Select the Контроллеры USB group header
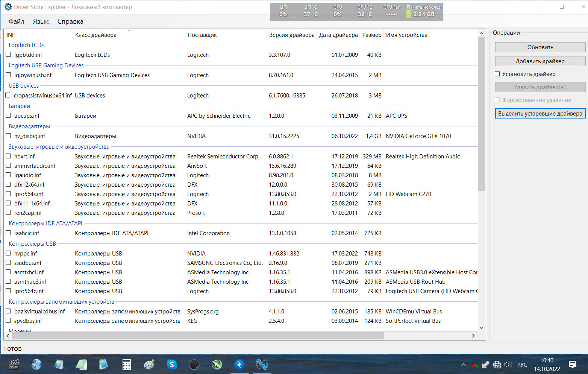This screenshot has width=588, height=374. [32, 244]
